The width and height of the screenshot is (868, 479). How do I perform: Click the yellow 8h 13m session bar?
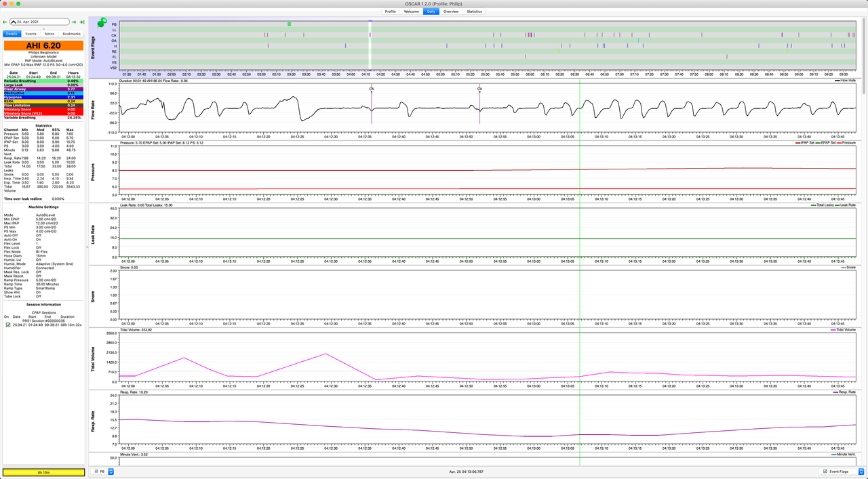(43, 472)
